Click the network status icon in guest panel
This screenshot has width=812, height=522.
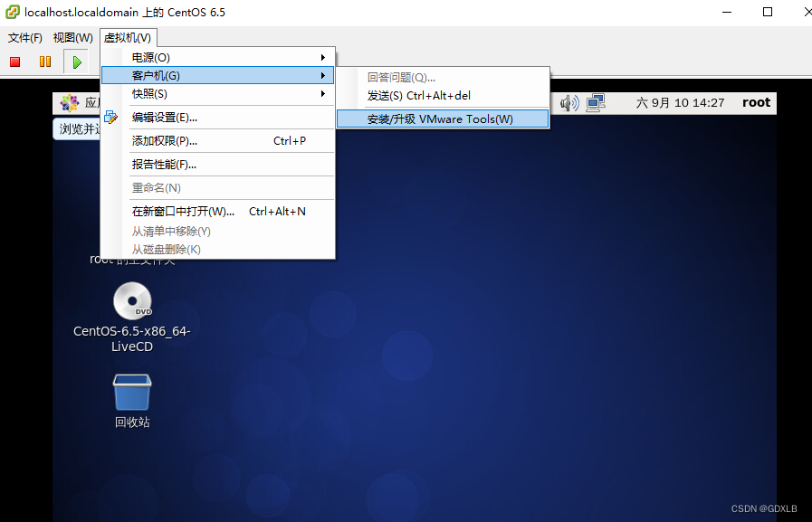[596, 103]
